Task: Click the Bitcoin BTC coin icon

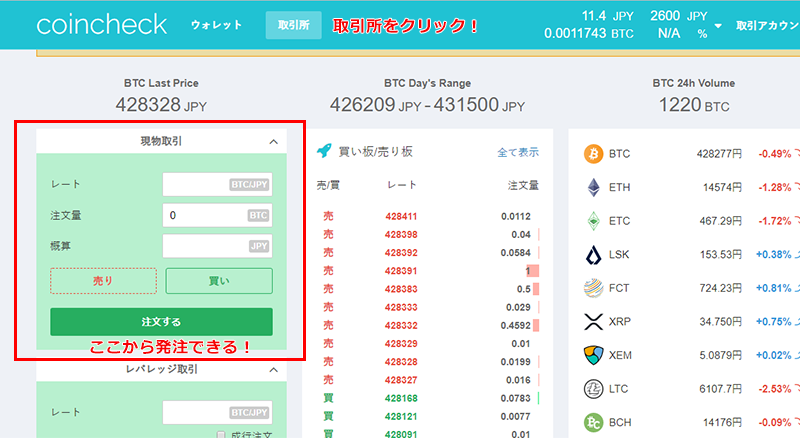Action: (593, 154)
